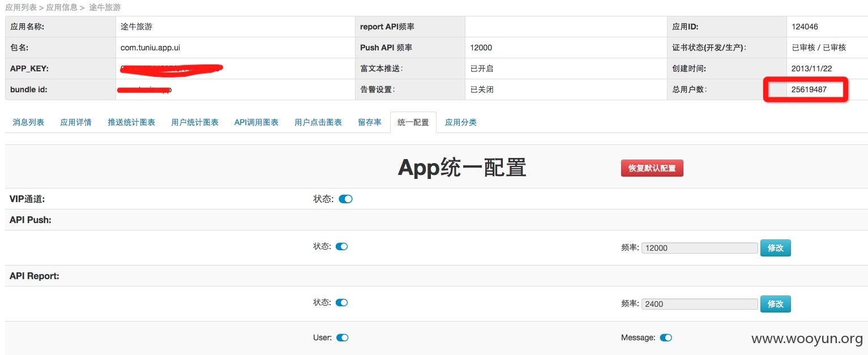Click the 总用户数: label cell
The height and width of the screenshot is (355, 868).
(x=726, y=89)
